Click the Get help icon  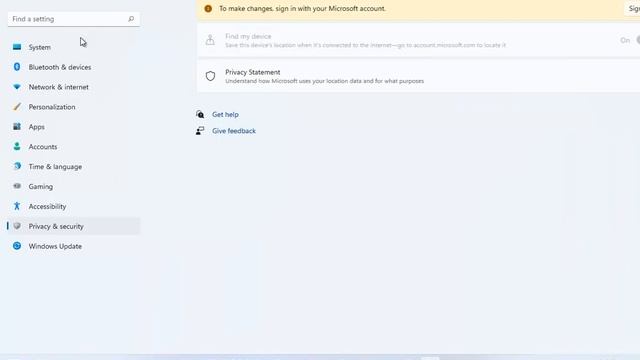tap(200, 114)
